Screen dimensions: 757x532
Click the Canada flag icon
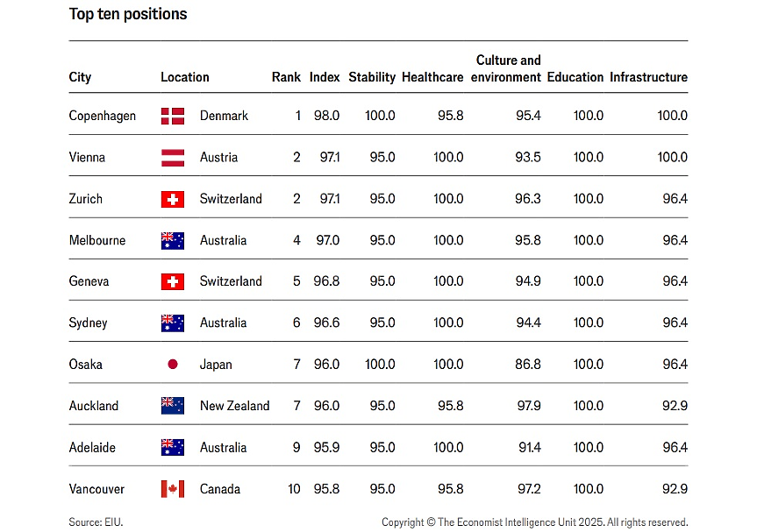point(172,488)
